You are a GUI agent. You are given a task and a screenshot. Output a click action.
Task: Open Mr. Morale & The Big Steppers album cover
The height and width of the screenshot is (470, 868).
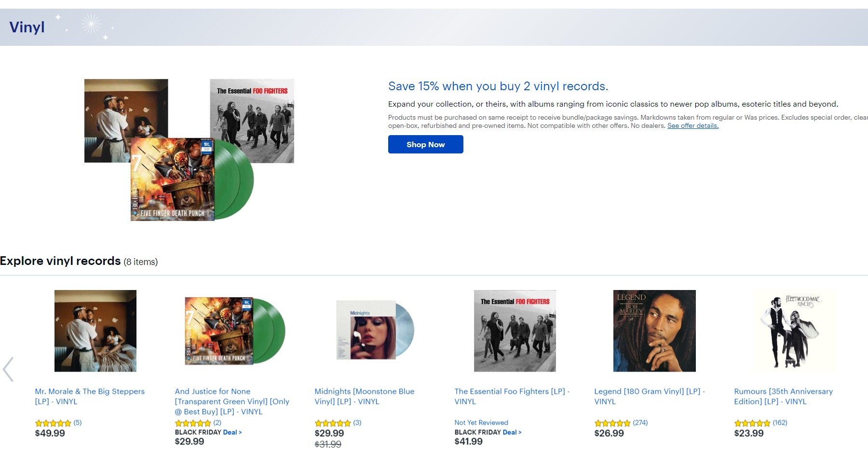pyautogui.click(x=95, y=331)
